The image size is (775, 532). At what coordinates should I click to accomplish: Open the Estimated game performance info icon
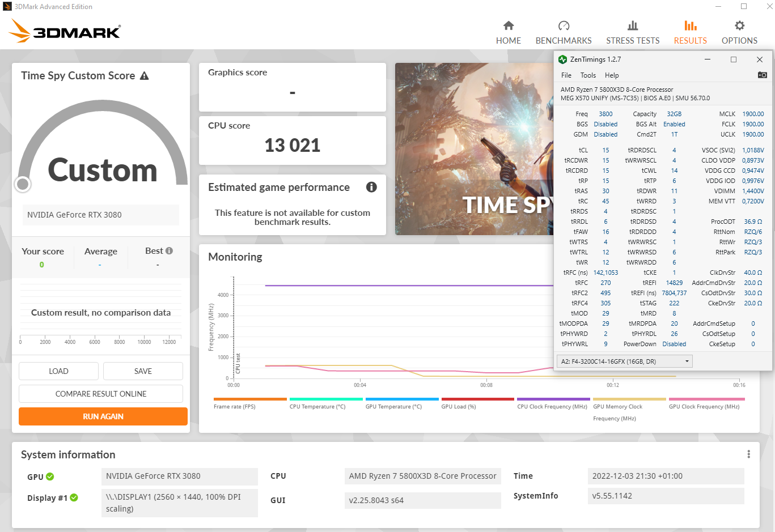371,187
